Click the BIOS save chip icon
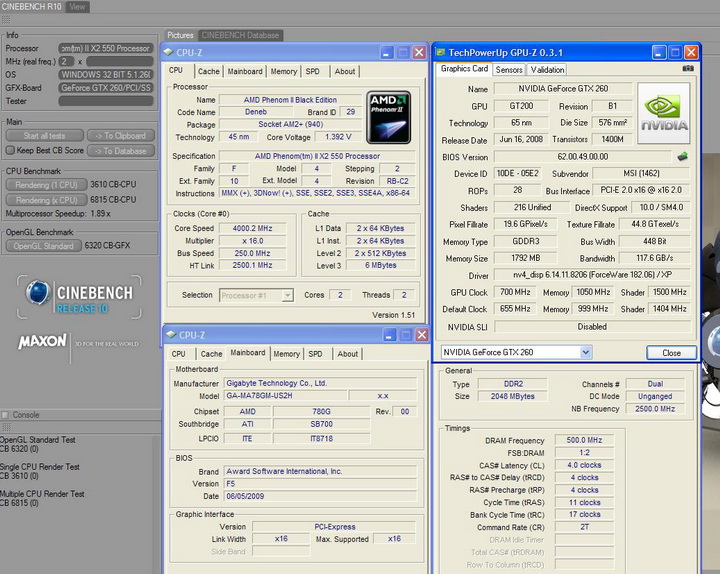Image resolution: width=720 pixels, height=574 pixels. point(682,157)
